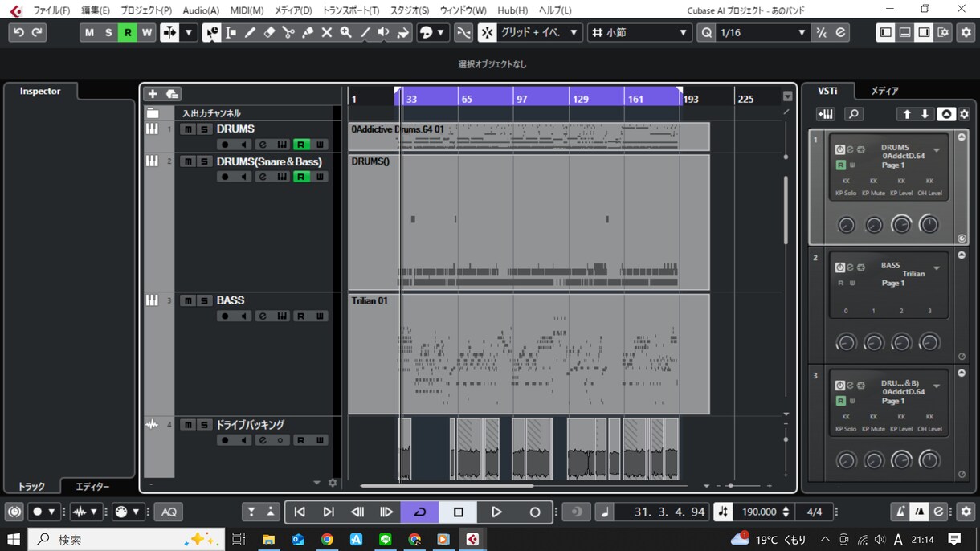
Task: Toggle Read automation on DRUMS(Snare&Bass) track
Action: point(300,177)
